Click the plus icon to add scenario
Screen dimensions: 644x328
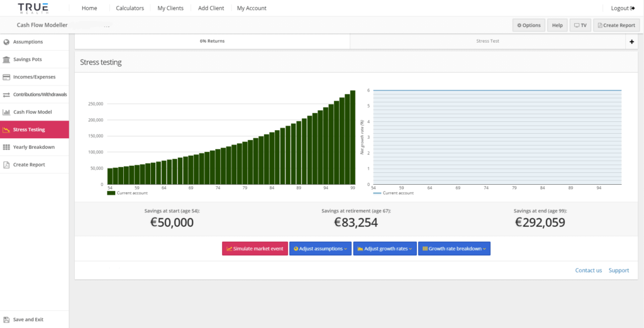631,42
